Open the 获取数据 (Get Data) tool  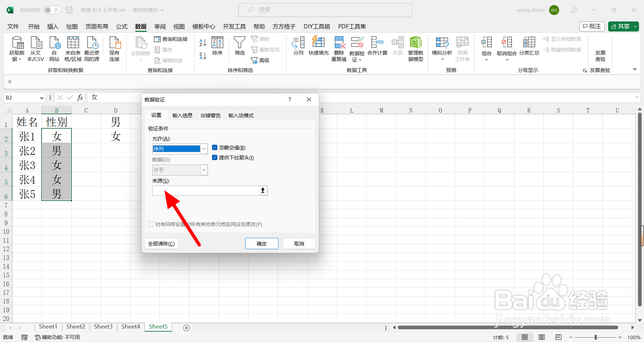tap(17, 49)
